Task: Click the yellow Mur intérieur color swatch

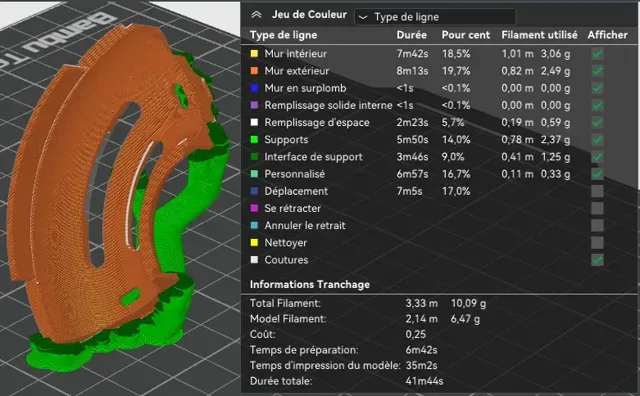Action: point(254,53)
